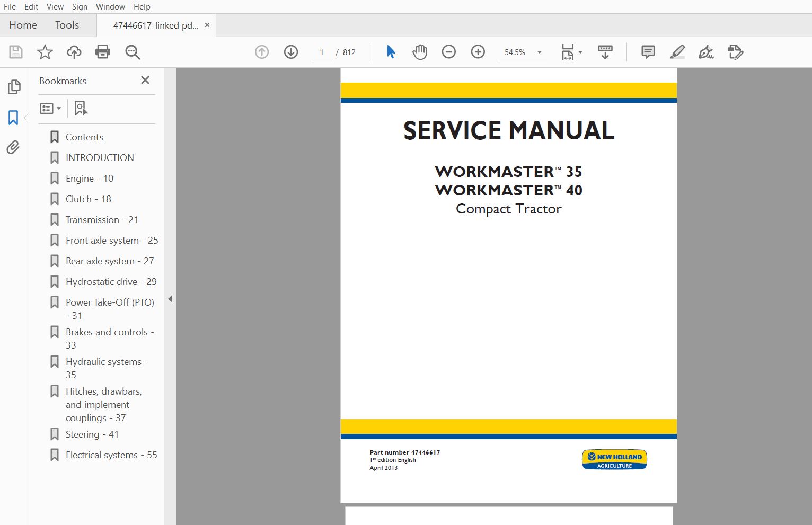
Task: Jump to Hydraulic systems - 35 bookmark
Action: tap(107, 368)
